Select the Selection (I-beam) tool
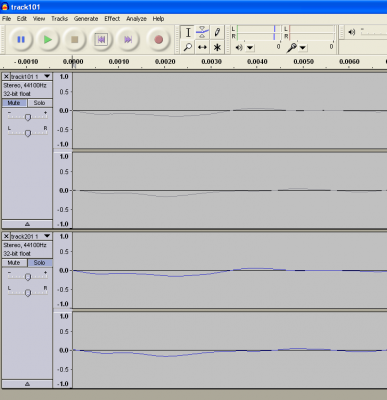This screenshot has width=387, height=400. 188,32
